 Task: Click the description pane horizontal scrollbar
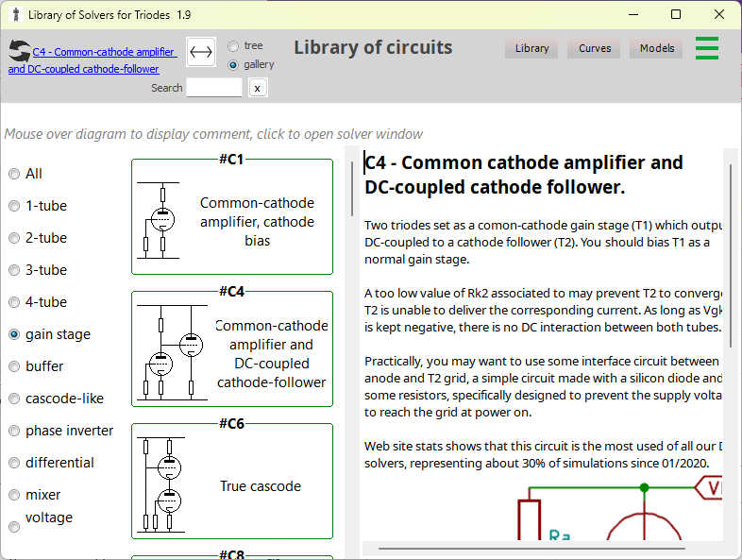pyautogui.click(x=531, y=548)
